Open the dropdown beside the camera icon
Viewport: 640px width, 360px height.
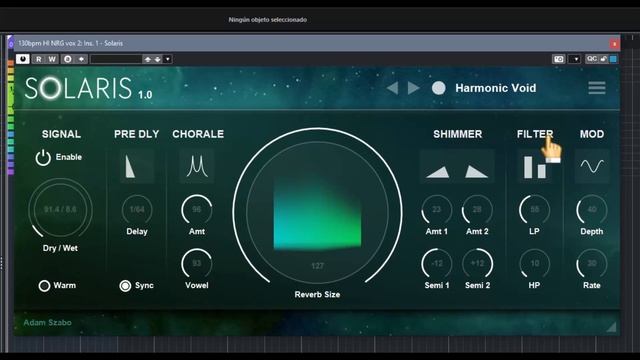575,60
